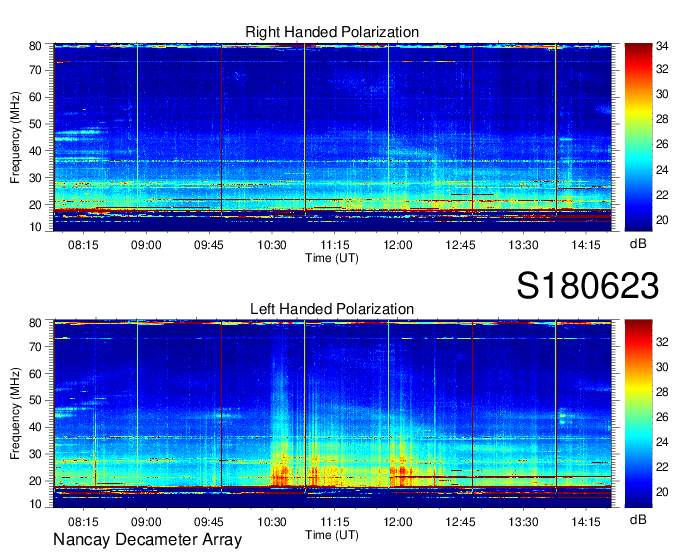This screenshot has width=680, height=552.
Task: Click the left-handed polarization spectrogram
Action: 333,414
